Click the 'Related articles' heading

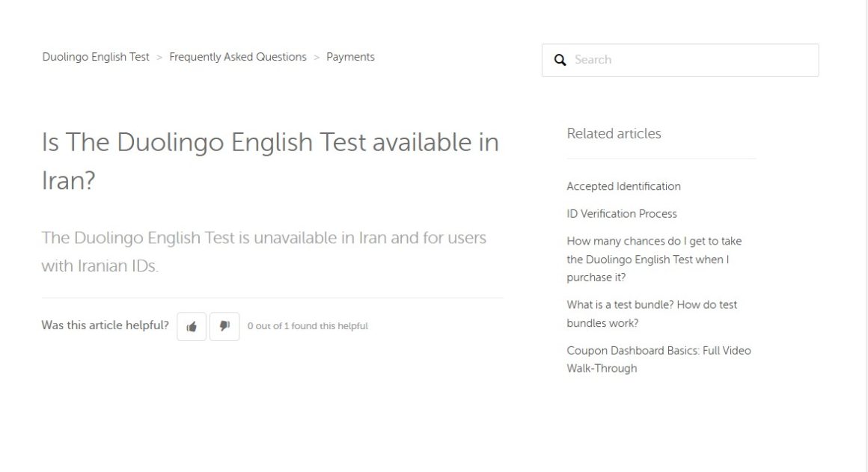(614, 133)
